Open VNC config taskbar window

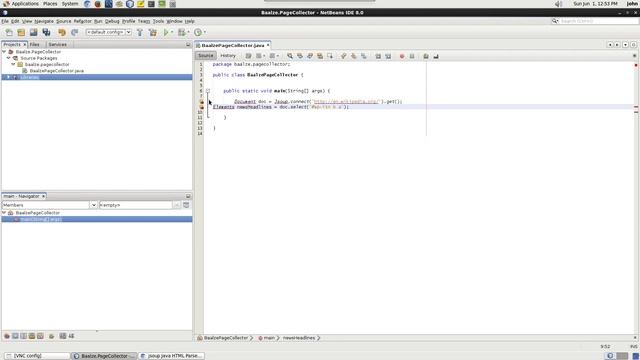click(36, 356)
